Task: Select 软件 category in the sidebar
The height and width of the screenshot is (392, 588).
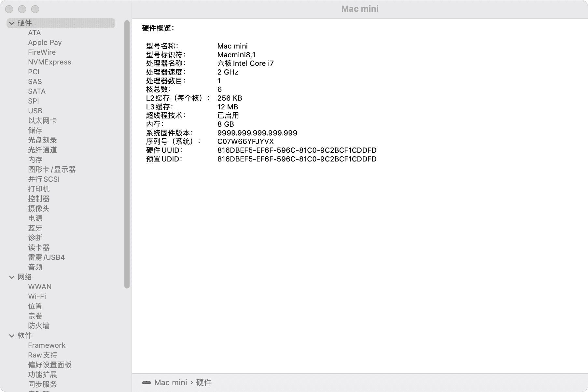Action: 25,336
